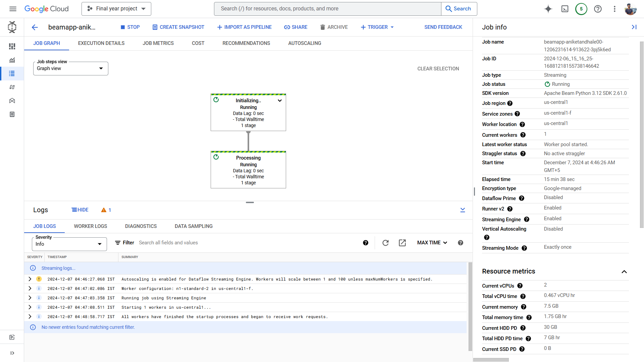Switch to the Execution Details tab
This screenshot has height=362, width=644.
coord(101,43)
